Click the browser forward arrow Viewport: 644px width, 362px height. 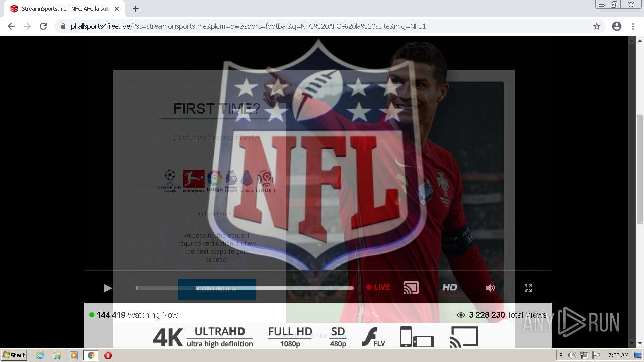coord(27,26)
